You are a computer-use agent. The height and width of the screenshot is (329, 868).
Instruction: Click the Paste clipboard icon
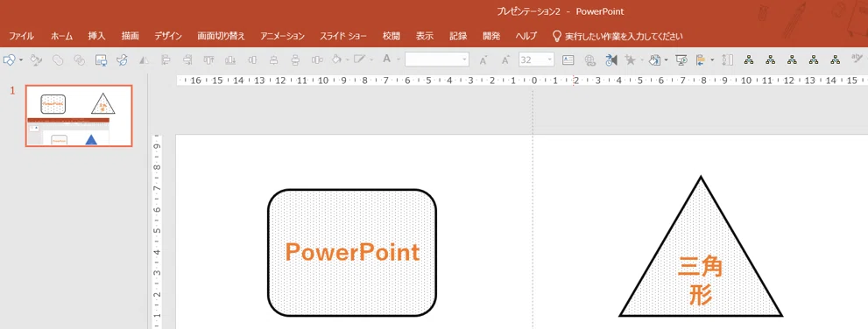coord(655,59)
